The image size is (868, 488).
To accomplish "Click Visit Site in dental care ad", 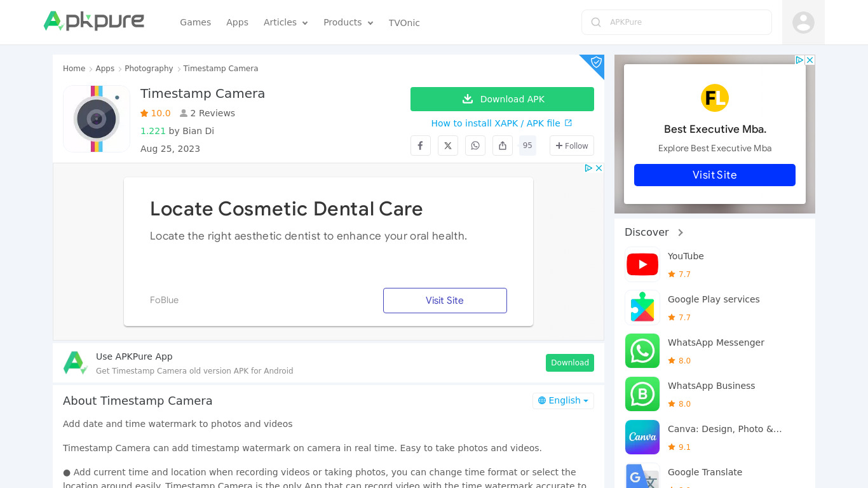I will [x=445, y=301].
